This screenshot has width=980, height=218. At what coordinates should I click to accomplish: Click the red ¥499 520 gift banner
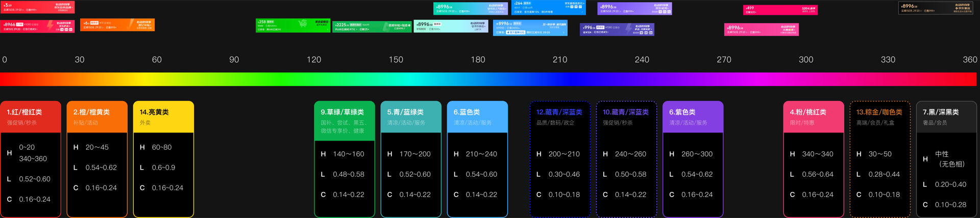[780, 10]
